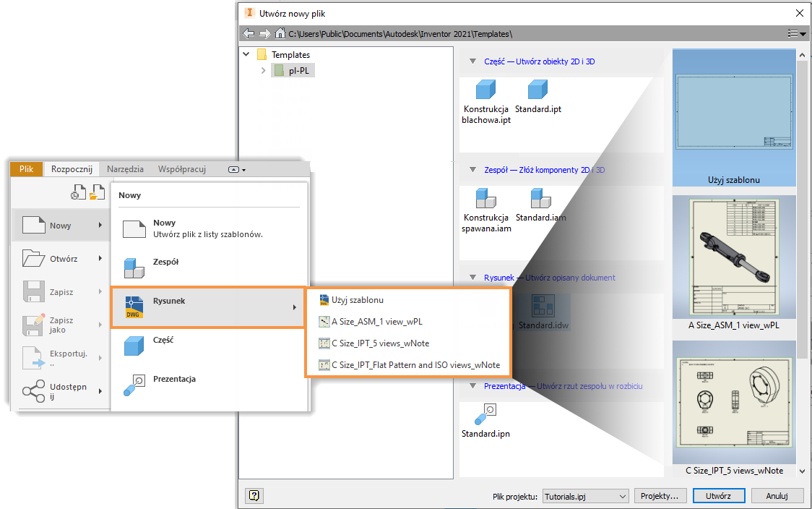812x509 pixels.
Task: Click the preview scrollbar up arrow
Action: coord(802,54)
